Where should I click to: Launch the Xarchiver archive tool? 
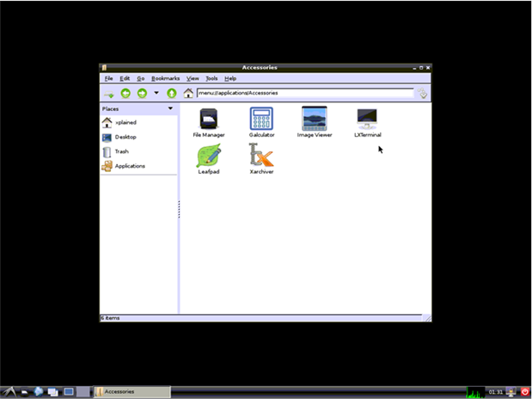[261, 159]
